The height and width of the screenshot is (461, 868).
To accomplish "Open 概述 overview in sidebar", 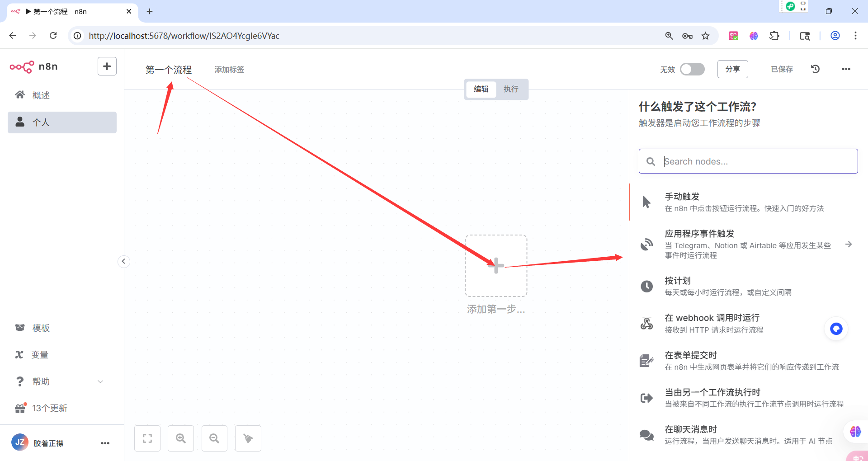I will coord(62,95).
